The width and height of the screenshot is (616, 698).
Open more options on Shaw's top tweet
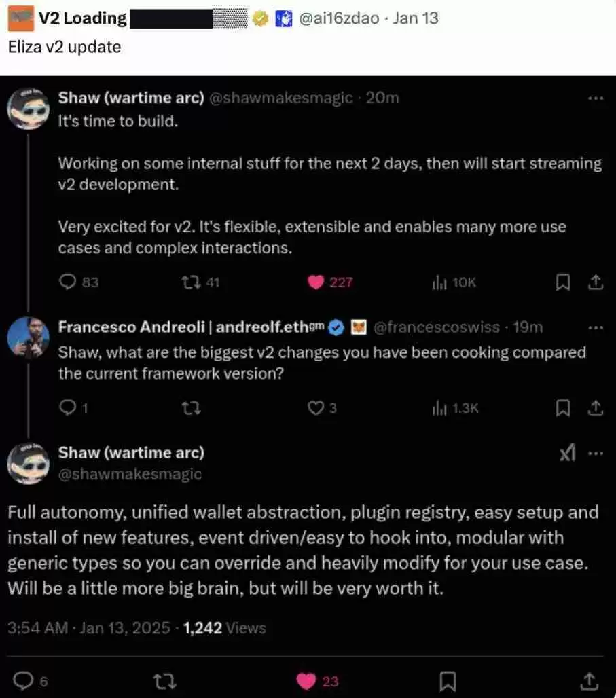coord(595,98)
